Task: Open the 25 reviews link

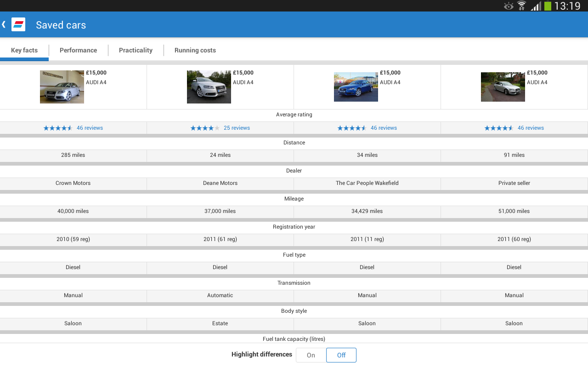Action: pyautogui.click(x=237, y=128)
